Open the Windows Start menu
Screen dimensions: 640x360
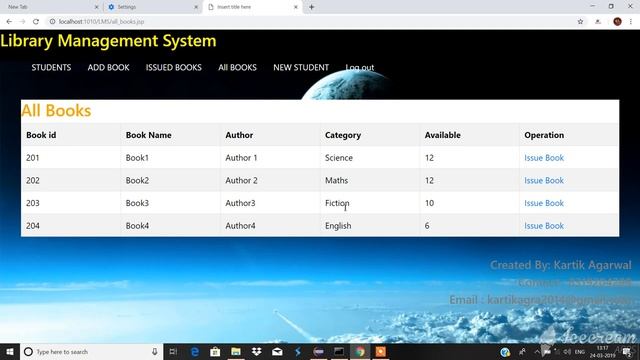(10, 352)
